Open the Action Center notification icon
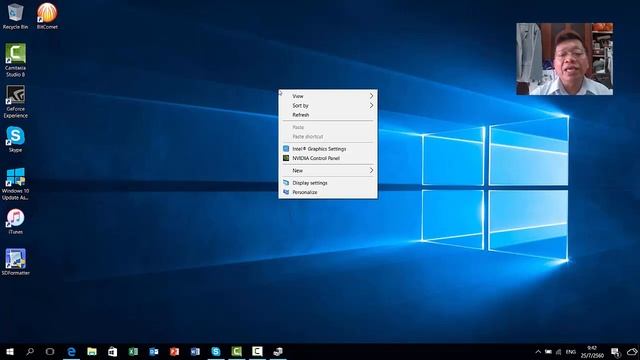640x360 pixels. point(615,352)
